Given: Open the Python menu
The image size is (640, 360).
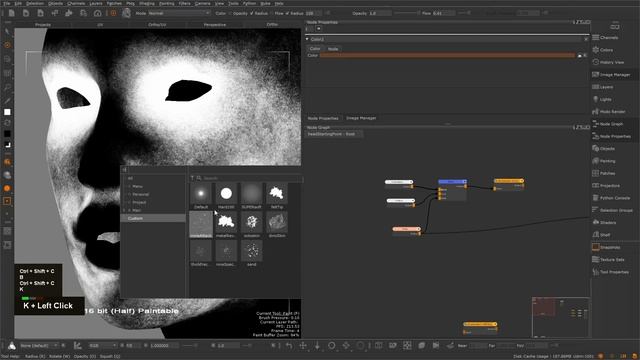Looking at the screenshot, I should [x=249, y=3].
